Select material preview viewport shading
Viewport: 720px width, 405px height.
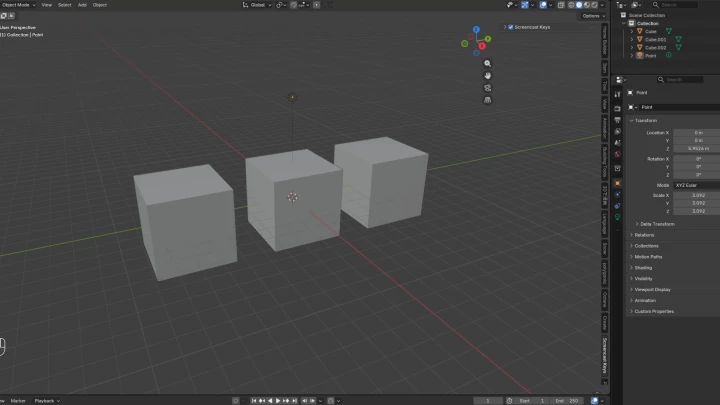[x=587, y=5]
